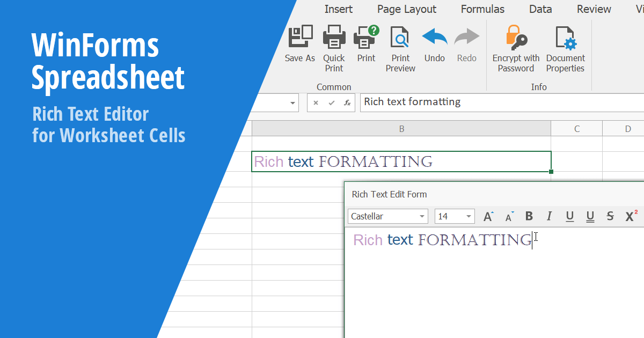This screenshot has height=338, width=644.
Task: Apply superscript formatting
Action: click(x=630, y=216)
